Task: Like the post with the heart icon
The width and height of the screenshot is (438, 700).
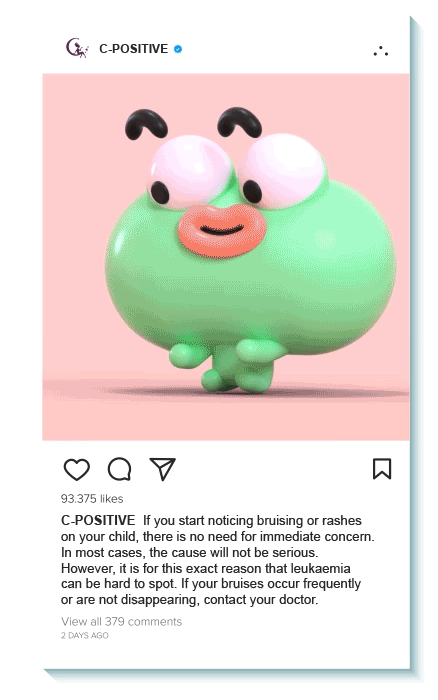Action: [76, 469]
